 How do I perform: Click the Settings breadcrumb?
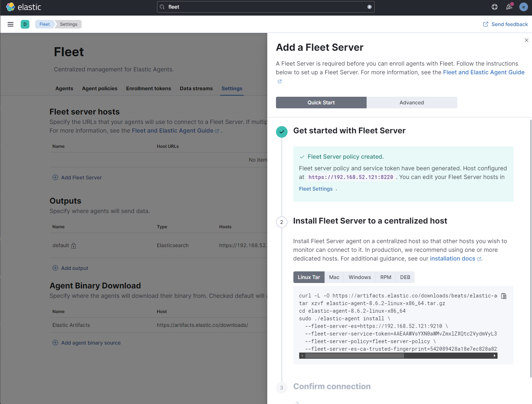(69, 24)
